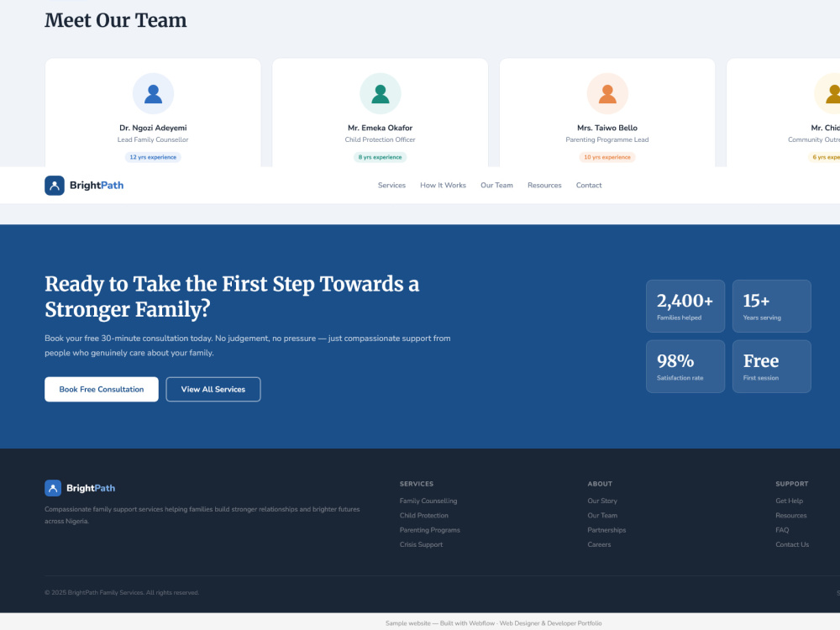This screenshot has width=840, height=630.
Task: Click Mr. Emeka Okafor's green avatar icon
Action: click(x=381, y=94)
